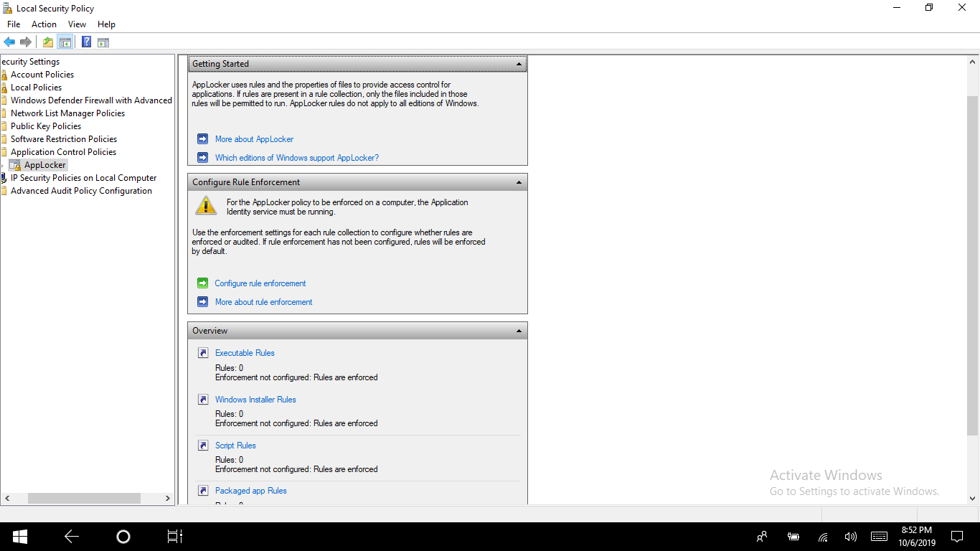Open the Executable Rules link
Screen dimensions: 980x551
click(245, 353)
